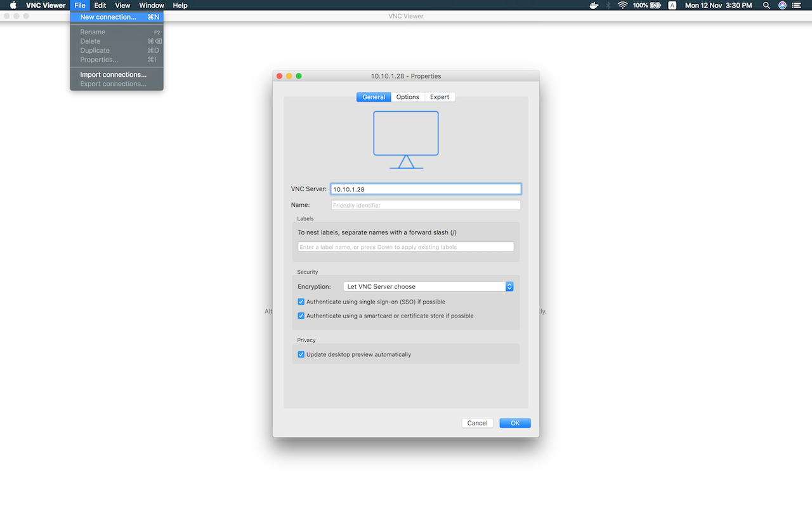Viewport: 812px width, 508px height.
Task: Click the Delete menu entry
Action: click(117, 41)
